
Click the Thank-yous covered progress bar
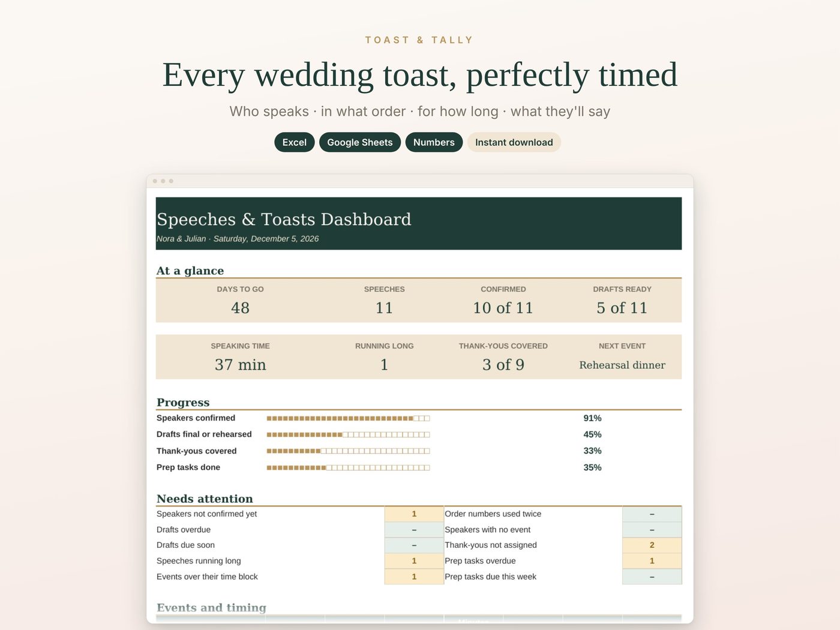click(x=348, y=451)
